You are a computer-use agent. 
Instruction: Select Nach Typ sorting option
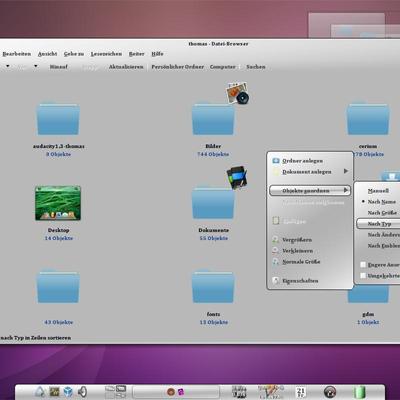coord(378,224)
